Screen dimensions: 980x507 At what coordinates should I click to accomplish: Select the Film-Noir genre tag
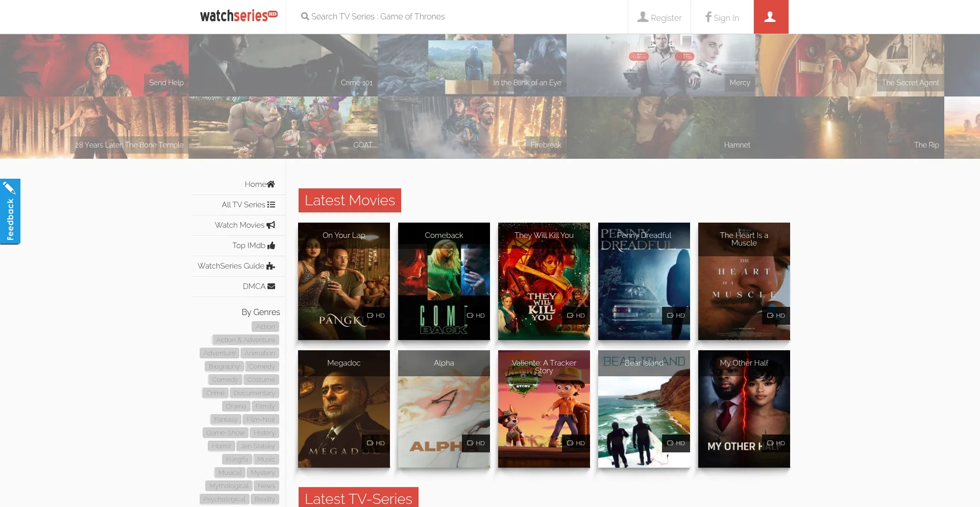click(261, 419)
